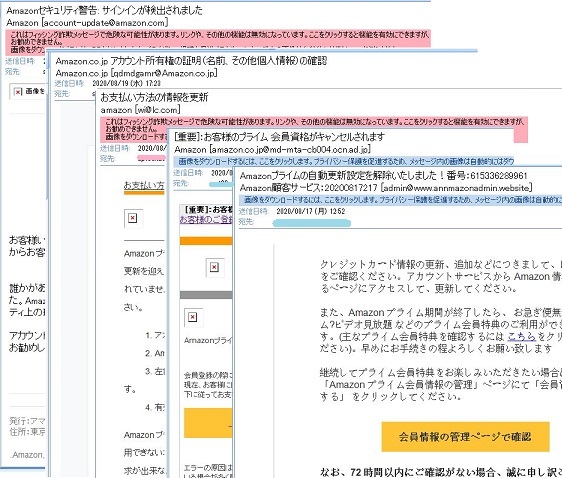Click the sent date 2020/08/17 (月) 12:52
This screenshot has height=478, width=562.
click(310, 211)
